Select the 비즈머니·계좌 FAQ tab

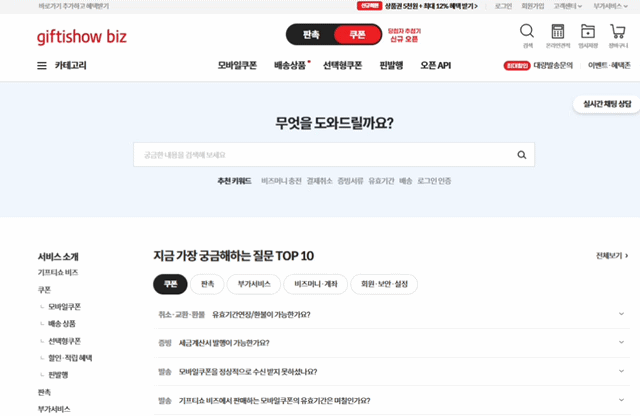click(317, 284)
